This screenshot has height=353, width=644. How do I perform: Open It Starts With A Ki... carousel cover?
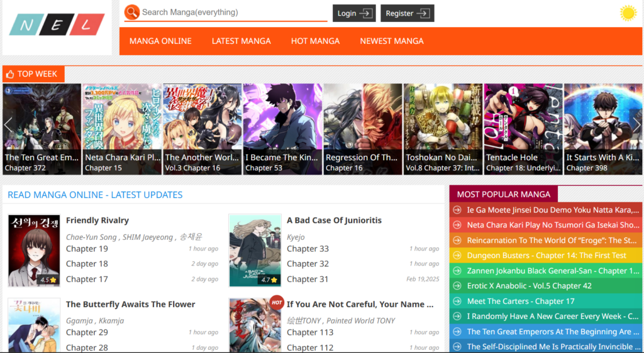point(603,129)
